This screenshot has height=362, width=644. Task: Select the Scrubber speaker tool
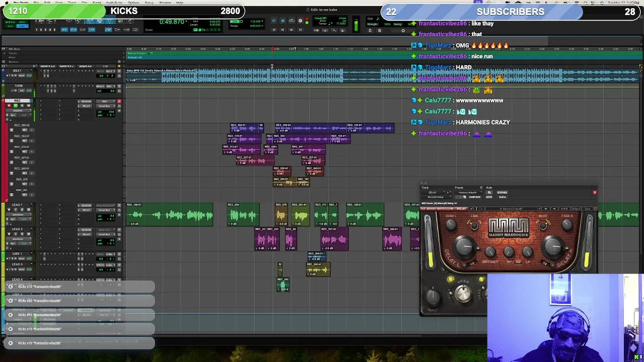pos(120,21)
